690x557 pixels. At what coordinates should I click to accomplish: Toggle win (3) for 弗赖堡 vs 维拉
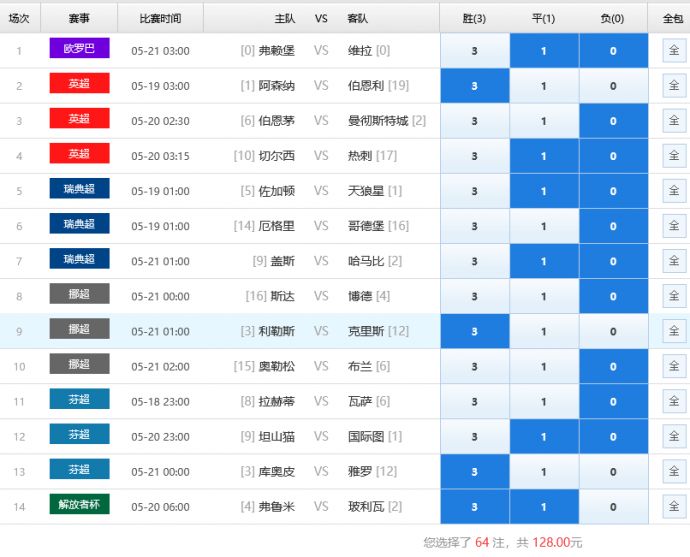point(475,51)
